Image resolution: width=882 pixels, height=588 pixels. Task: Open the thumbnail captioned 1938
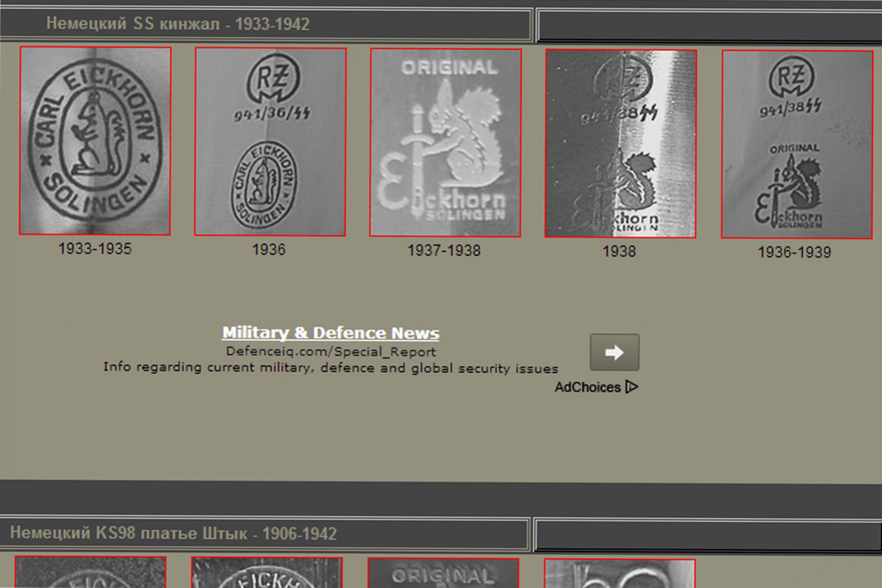pos(620,144)
